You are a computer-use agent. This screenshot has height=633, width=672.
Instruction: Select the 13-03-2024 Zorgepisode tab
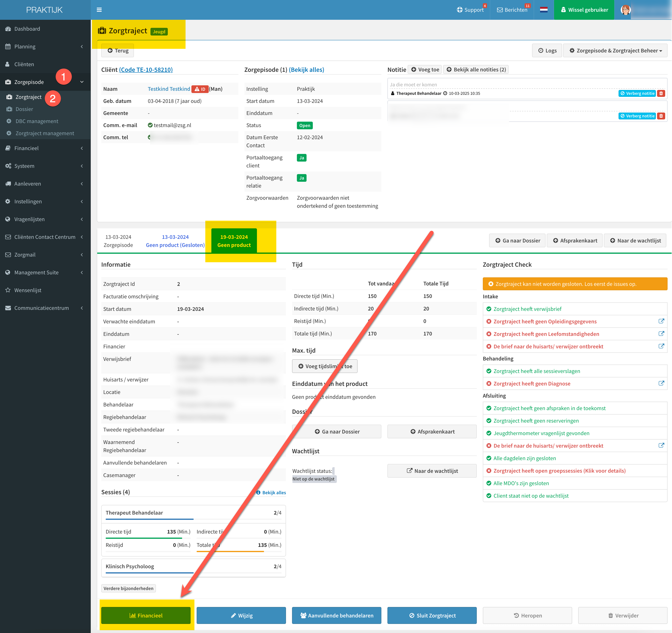pyautogui.click(x=118, y=241)
